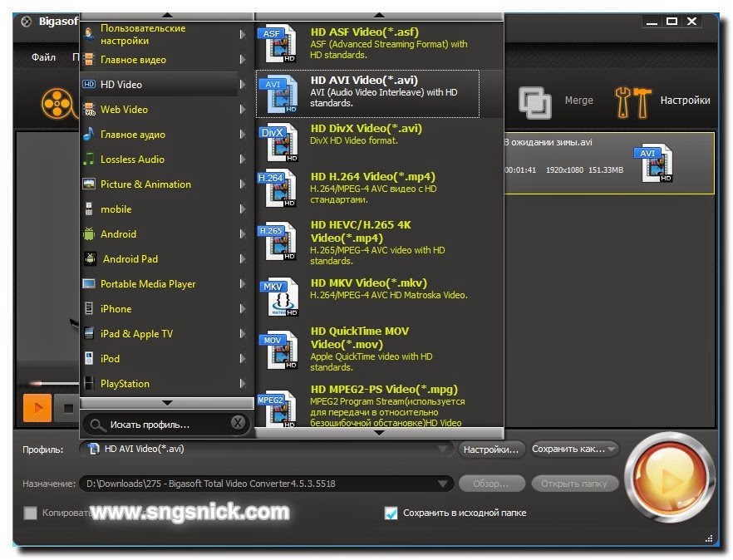Viewport: 733px width, 560px height.
Task: Click the Обзор... browse button
Action: (491, 484)
